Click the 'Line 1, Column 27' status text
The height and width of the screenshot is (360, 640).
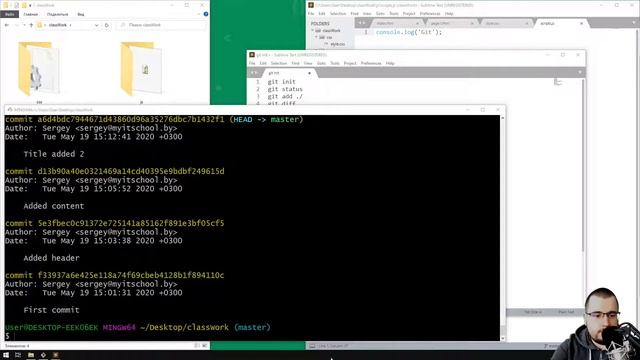(333, 346)
